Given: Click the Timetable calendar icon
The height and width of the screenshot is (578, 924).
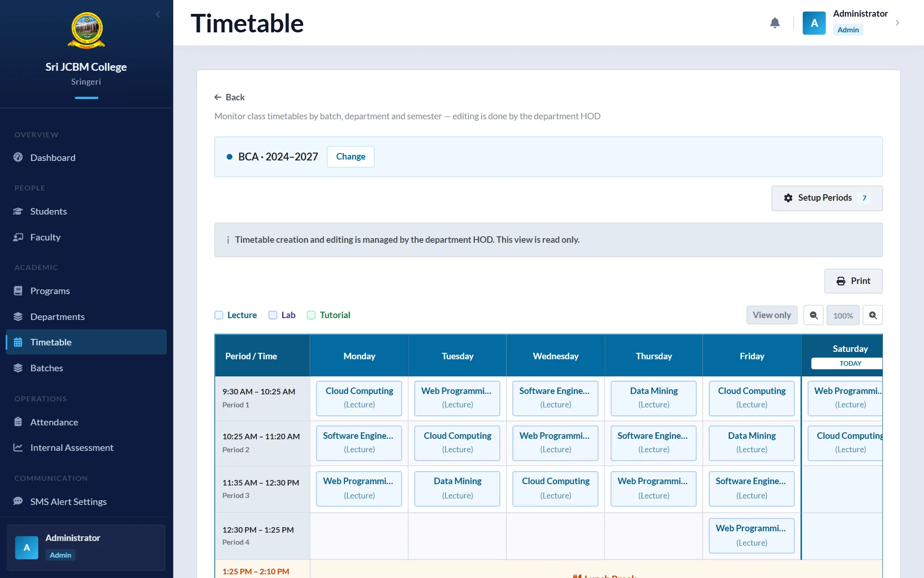Looking at the screenshot, I should pos(18,342).
